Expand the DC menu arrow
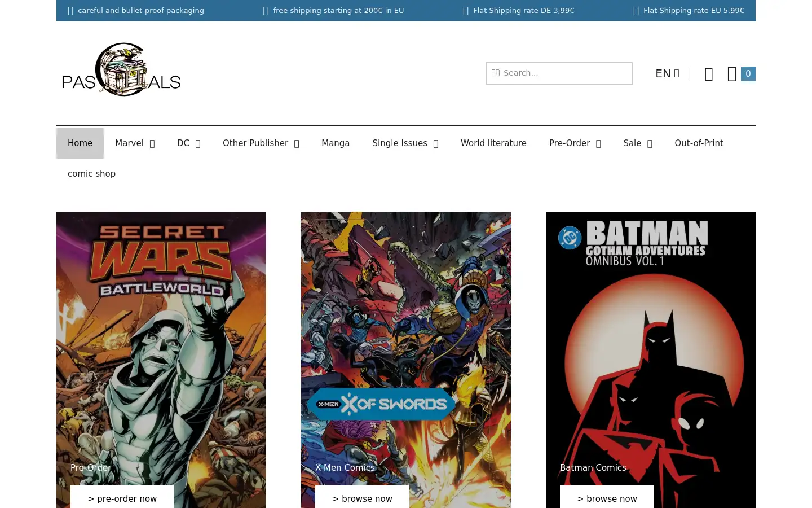Screen dimensions: 812x508 click(x=198, y=144)
